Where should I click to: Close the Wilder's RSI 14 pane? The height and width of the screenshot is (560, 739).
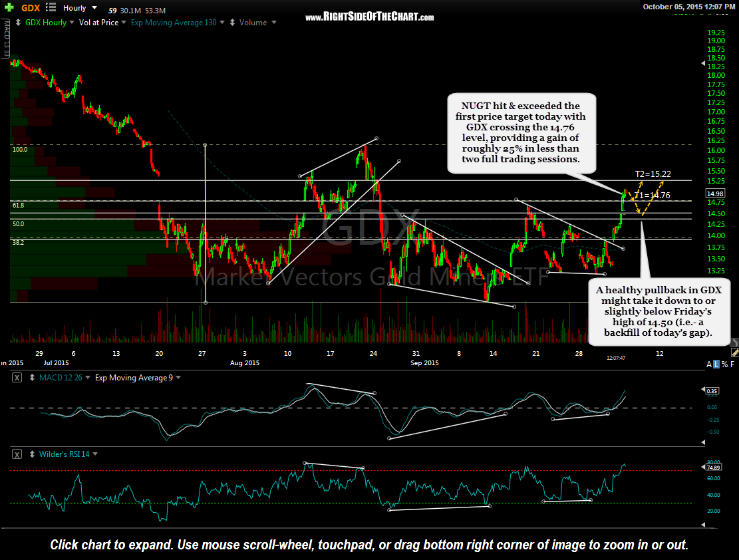coord(17,454)
